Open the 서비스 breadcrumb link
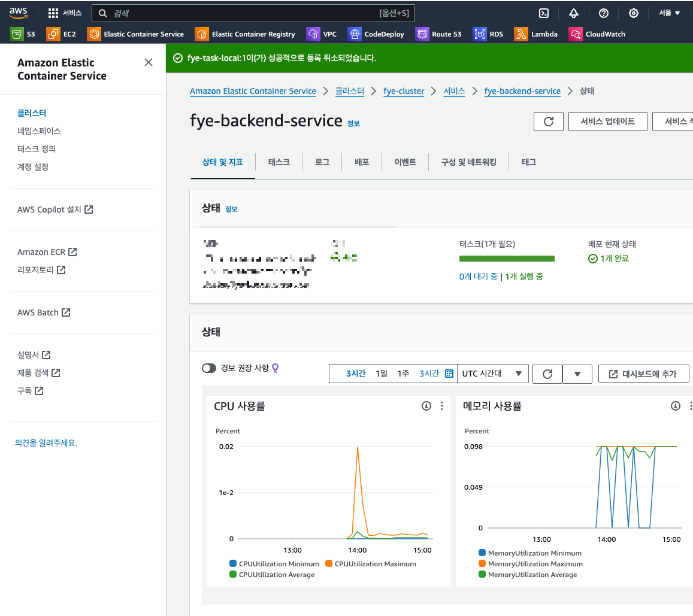 tap(455, 91)
